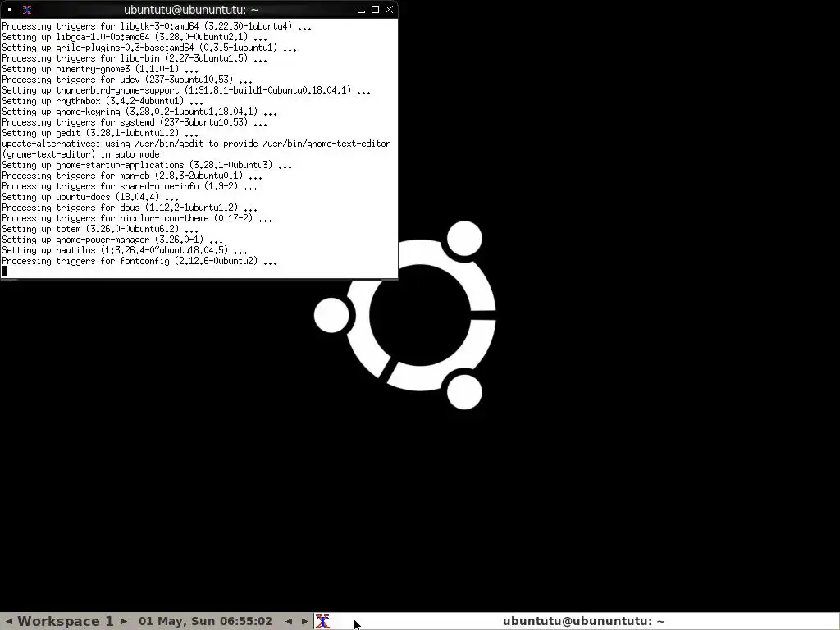Click '(gnome-text-editor) in auto mode' line
The image size is (840, 630).
pos(80,154)
